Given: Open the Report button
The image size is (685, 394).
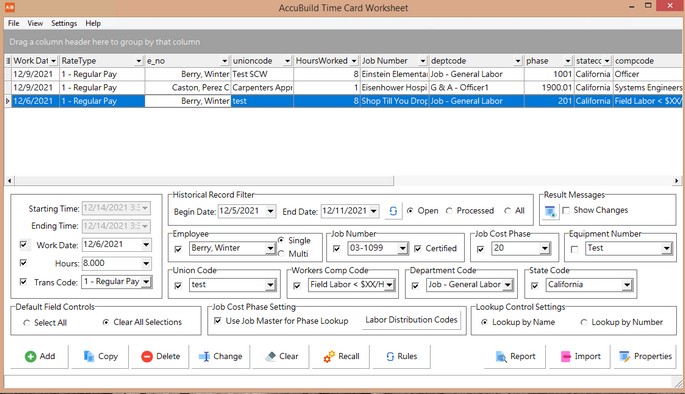Looking at the screenshot, I should pos(515,356).
